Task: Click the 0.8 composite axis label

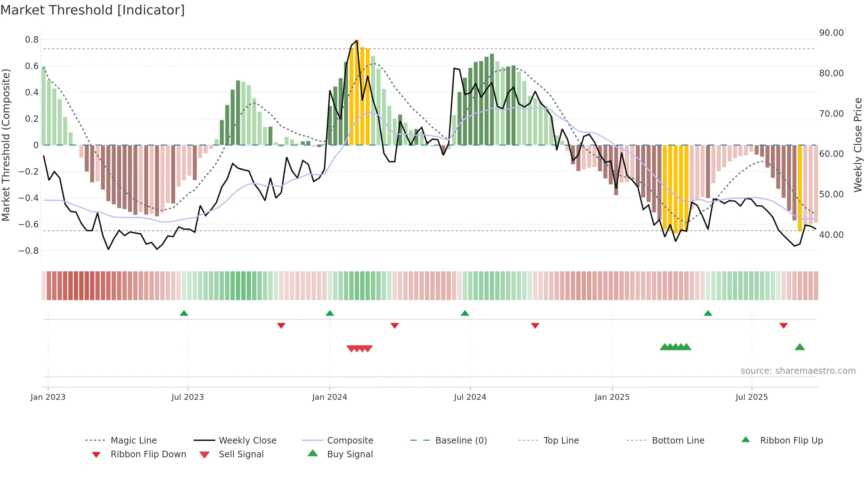Action: 32,40
